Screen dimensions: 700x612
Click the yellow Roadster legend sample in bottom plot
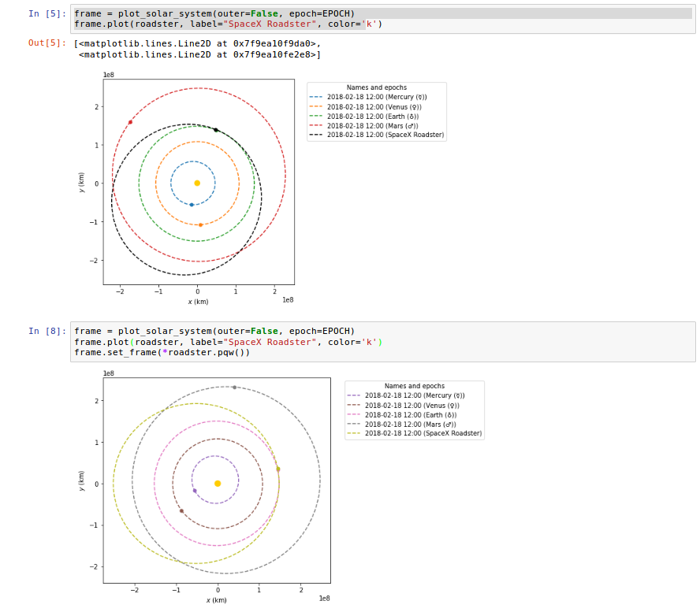pyautogui.click(x=354, y=432)
